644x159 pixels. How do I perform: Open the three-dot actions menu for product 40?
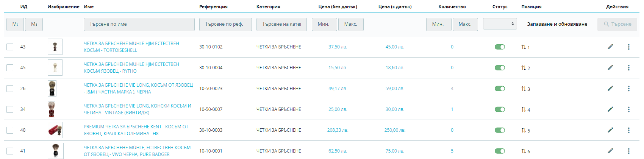coord(628,130)
